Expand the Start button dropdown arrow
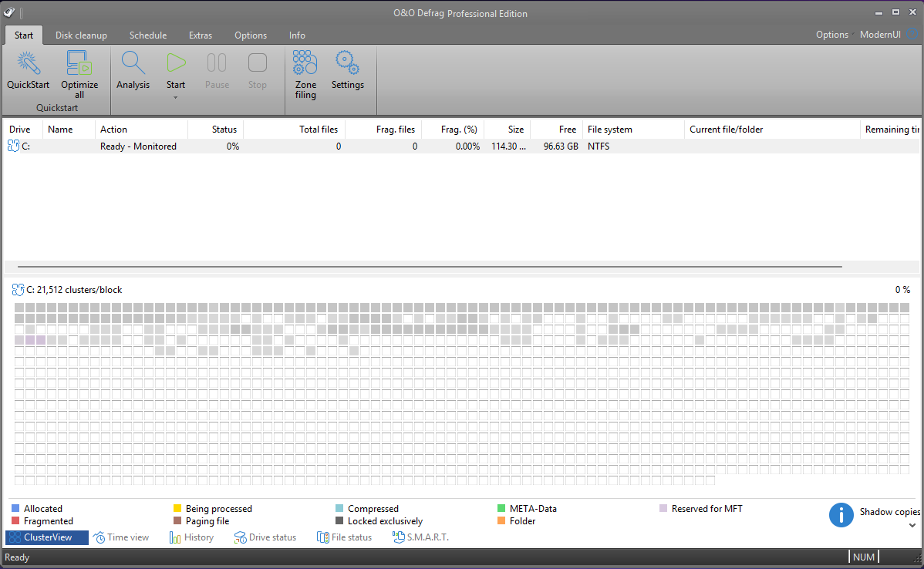 pyautogui.click(x=176, y=98)
